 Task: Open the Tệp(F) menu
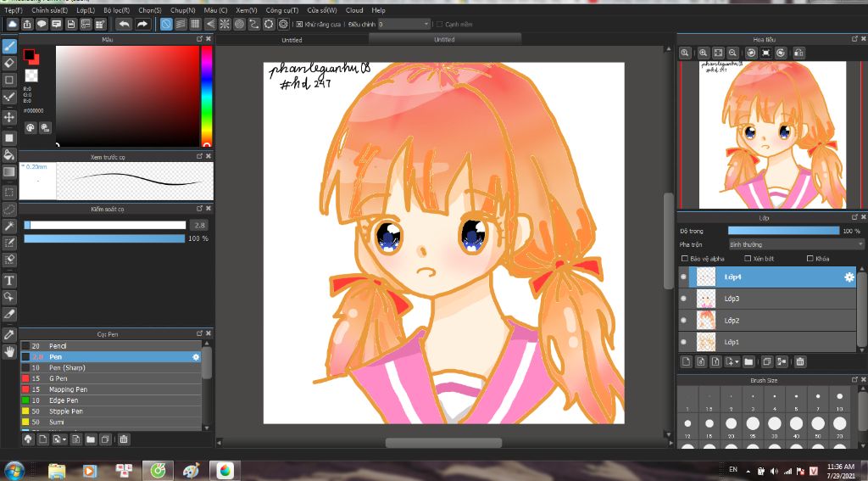click(x=14, y=10)
